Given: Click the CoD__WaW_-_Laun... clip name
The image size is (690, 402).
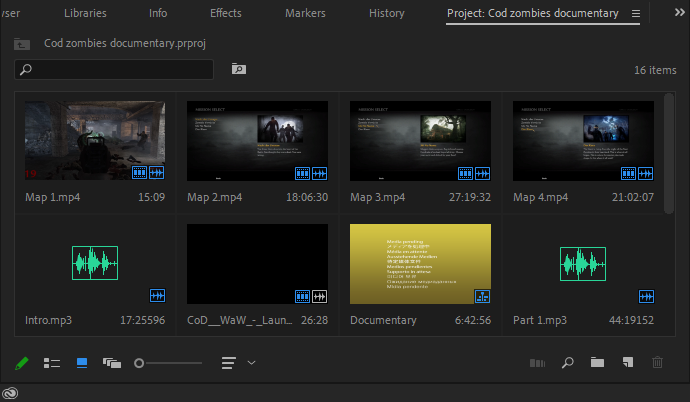Looking at the screenshot, I should [x=239, y=320].
